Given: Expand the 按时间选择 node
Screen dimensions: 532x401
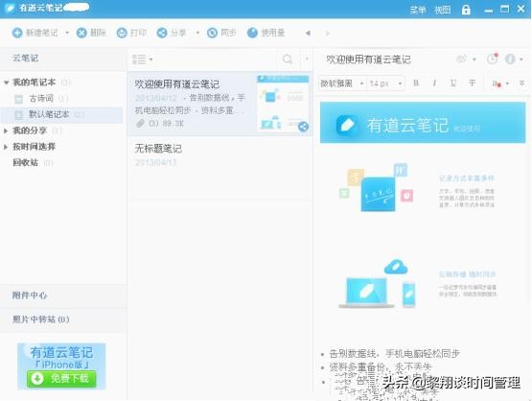Looking at the screenshot, I should 6,147.
